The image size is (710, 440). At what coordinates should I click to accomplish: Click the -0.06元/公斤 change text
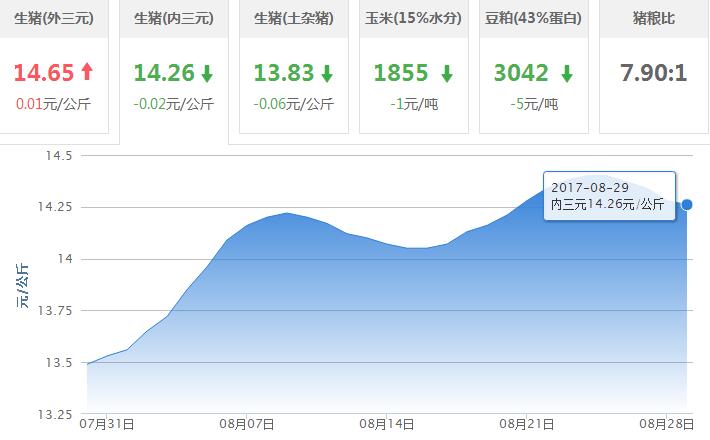(x=293, y=104)
